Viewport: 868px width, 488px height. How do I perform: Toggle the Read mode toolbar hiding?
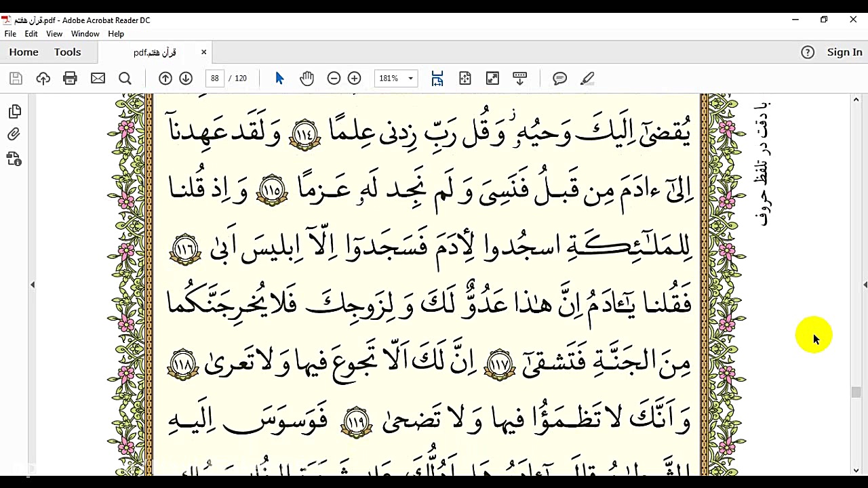[519, 78]
